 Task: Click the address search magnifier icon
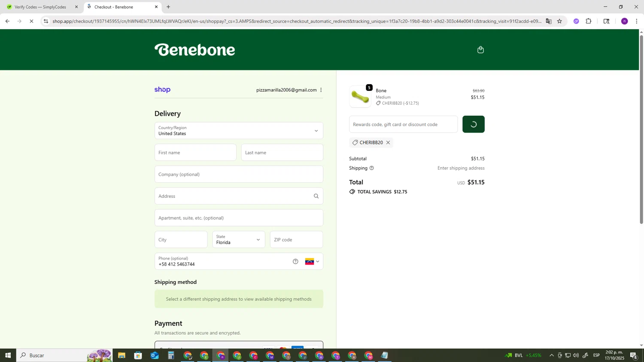click(x=316, y=196)
